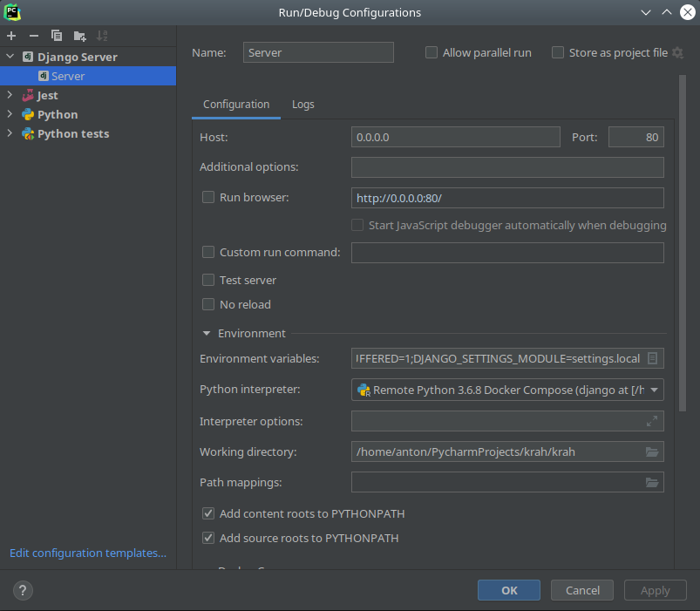Enable Allow parallel run
This screenshot has width=700, height=611.
pyautogui.click(x=432, y=52)
